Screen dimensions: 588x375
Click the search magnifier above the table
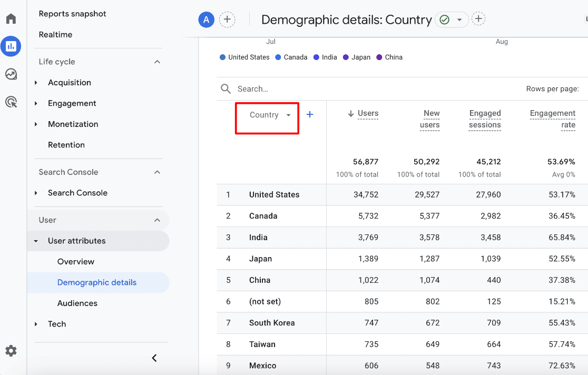pos(226,88)
